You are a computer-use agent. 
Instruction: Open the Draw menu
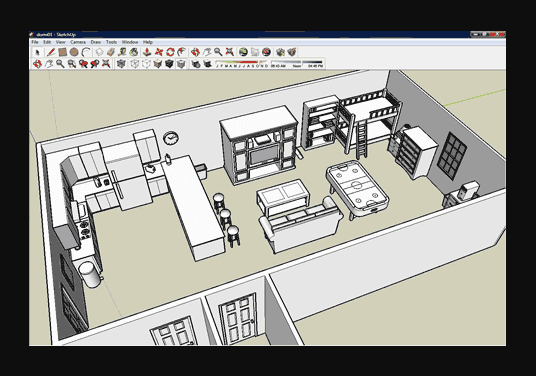[x=96, y=42]
